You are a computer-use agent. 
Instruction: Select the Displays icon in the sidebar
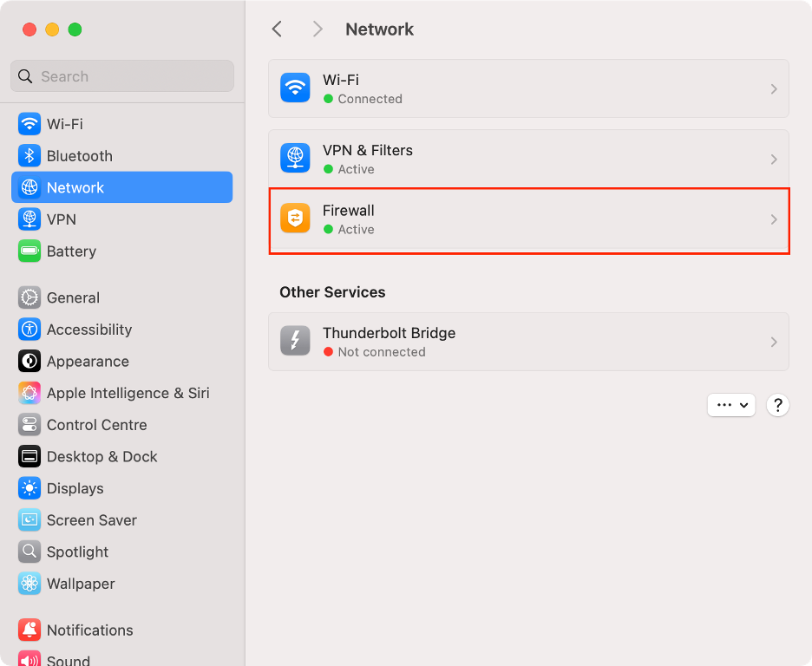click(x=28, y=488)
